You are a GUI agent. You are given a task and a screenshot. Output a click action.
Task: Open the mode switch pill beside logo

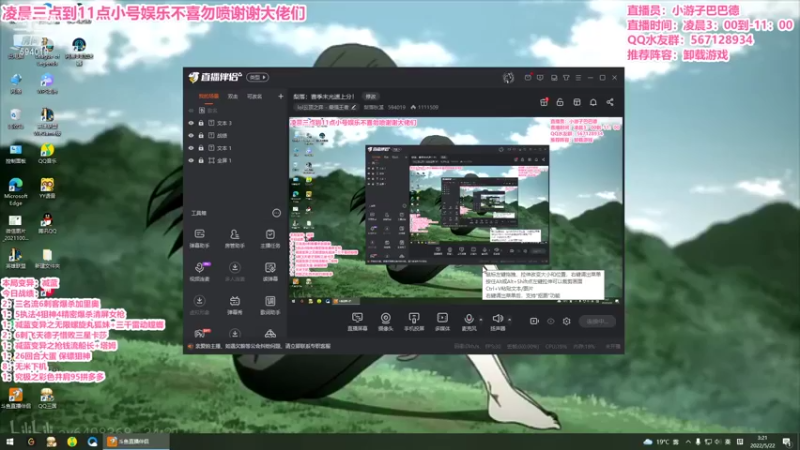click(258, 77)
